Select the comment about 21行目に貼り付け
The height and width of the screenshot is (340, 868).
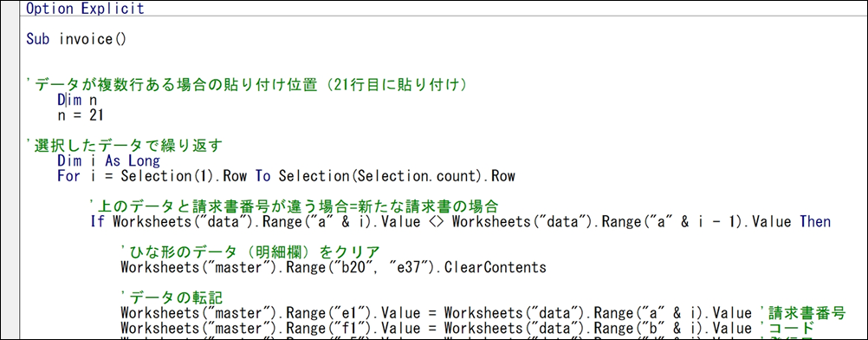[248, 85]
